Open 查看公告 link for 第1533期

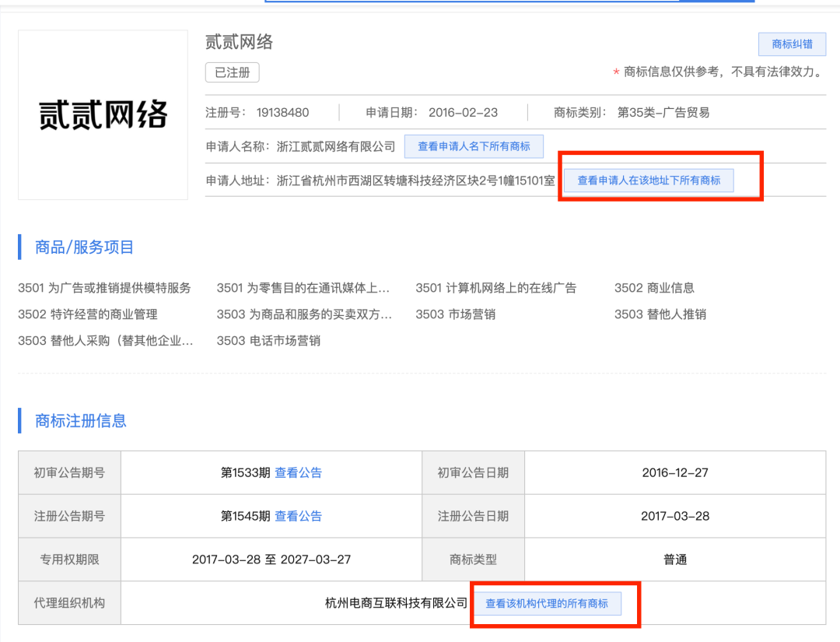(299, 472)
